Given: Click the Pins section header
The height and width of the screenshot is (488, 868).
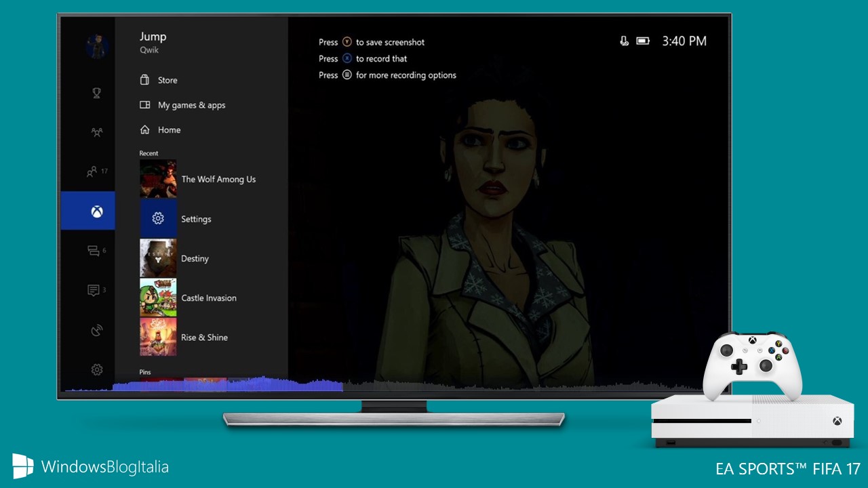Looking at the screenshot, I should point(144,372).
